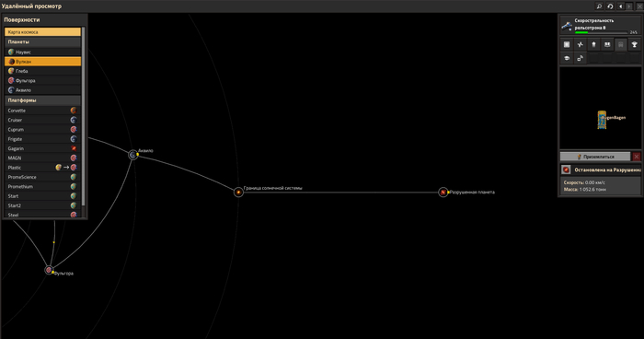The height and width of the screenshot is (339, 644).
Task: Click the surfaces list vertical scrollbar
Action: pyautogui.click(x=84, y=116)
